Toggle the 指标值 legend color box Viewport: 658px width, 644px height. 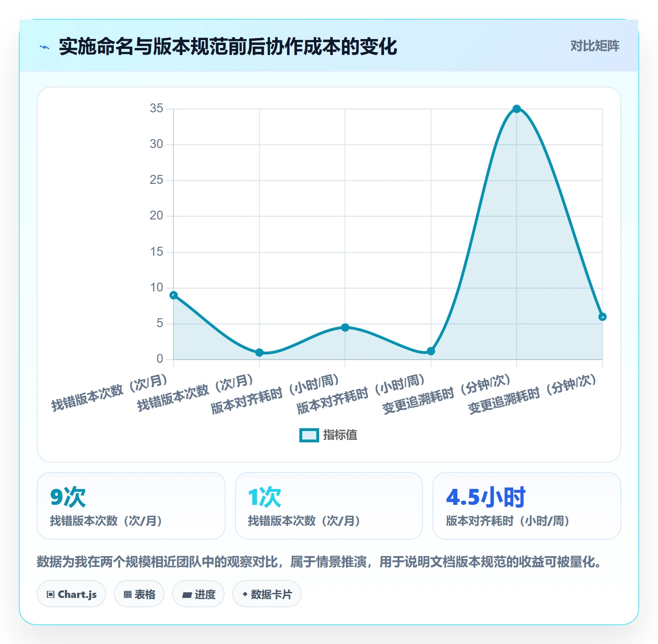click(x=309, y=435)
